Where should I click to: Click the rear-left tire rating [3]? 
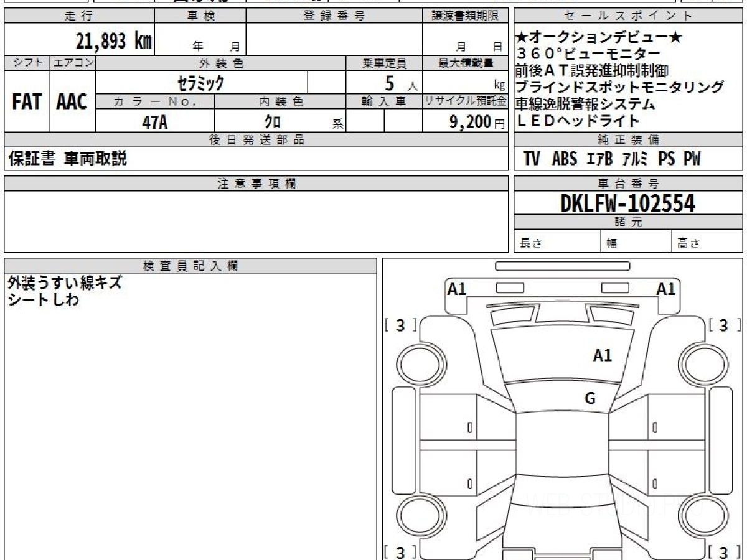(400, 552)
